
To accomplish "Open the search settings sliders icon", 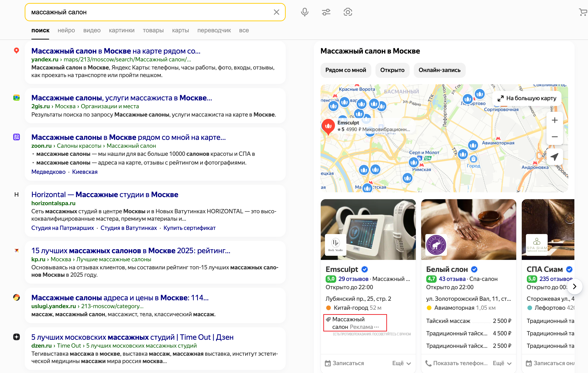I will pos(326,12).
